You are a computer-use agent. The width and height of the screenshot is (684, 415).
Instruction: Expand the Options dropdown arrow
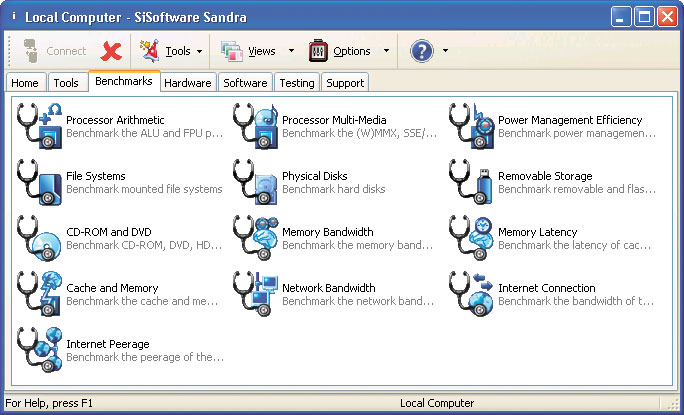coord(386,51)
